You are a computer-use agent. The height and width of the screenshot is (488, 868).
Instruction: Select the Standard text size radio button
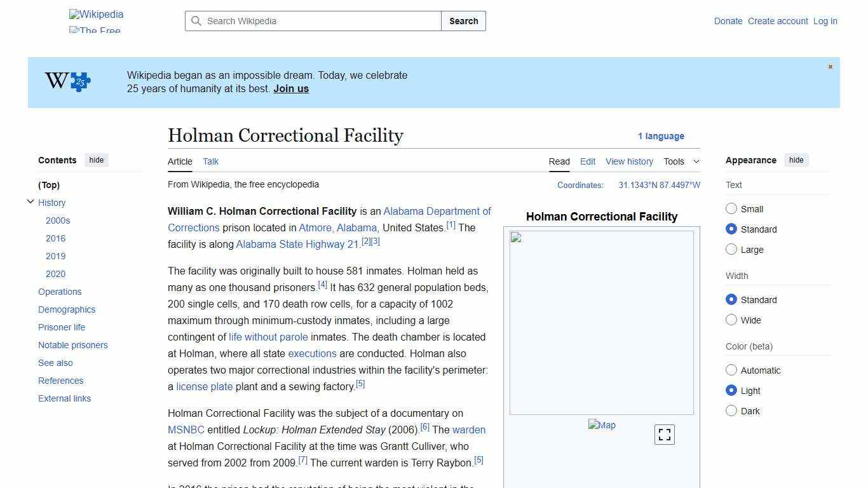point(731,229)
